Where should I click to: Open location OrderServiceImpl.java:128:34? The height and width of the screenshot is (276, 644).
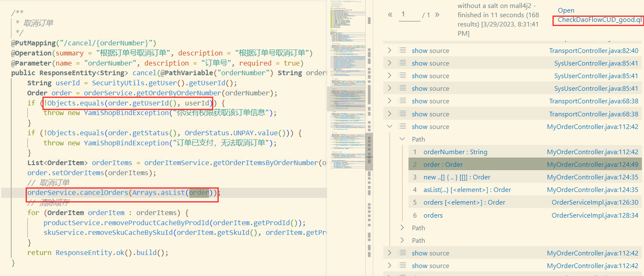coord(595,216)
